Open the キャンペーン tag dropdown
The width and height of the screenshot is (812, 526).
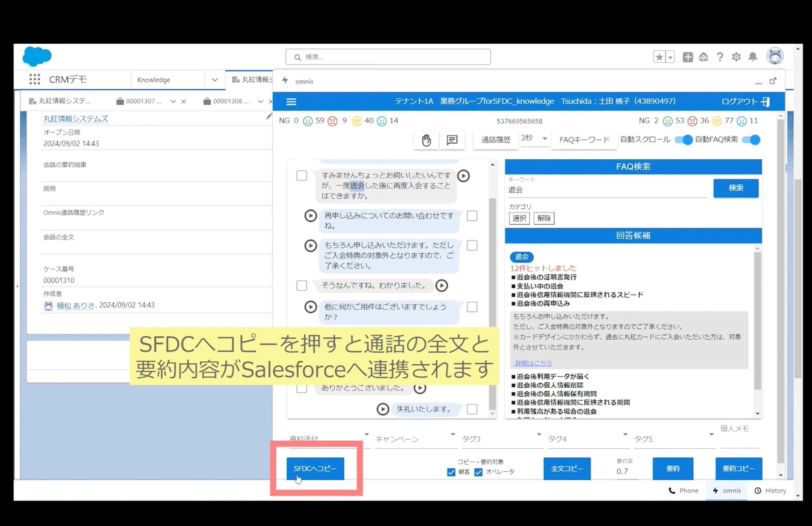tap(416, 439)
